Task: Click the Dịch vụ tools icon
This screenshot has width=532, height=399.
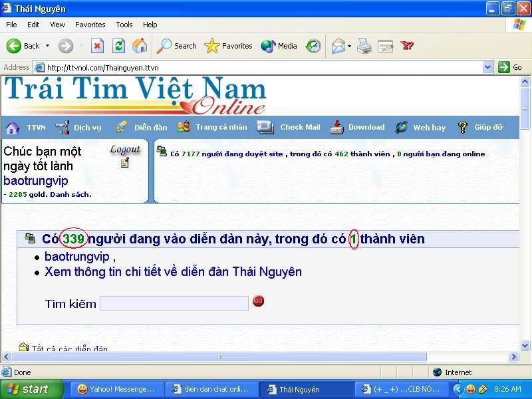Action: click(63, 127)
